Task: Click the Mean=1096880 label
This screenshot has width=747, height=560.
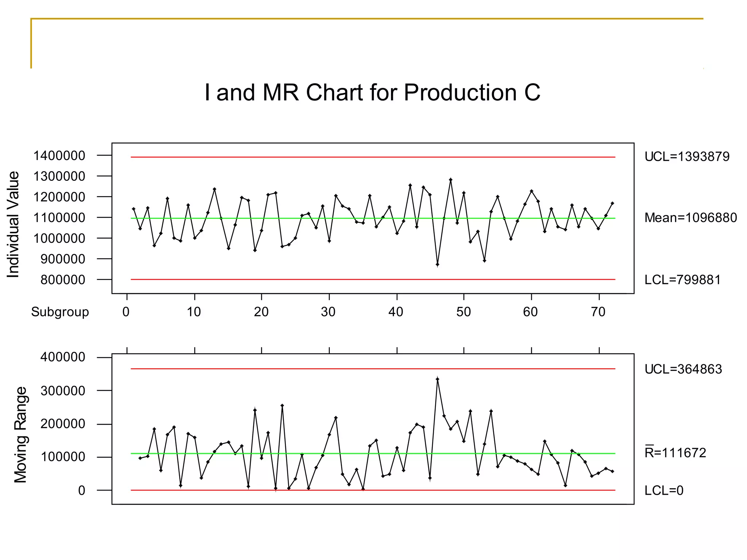Action: [690, 218]
